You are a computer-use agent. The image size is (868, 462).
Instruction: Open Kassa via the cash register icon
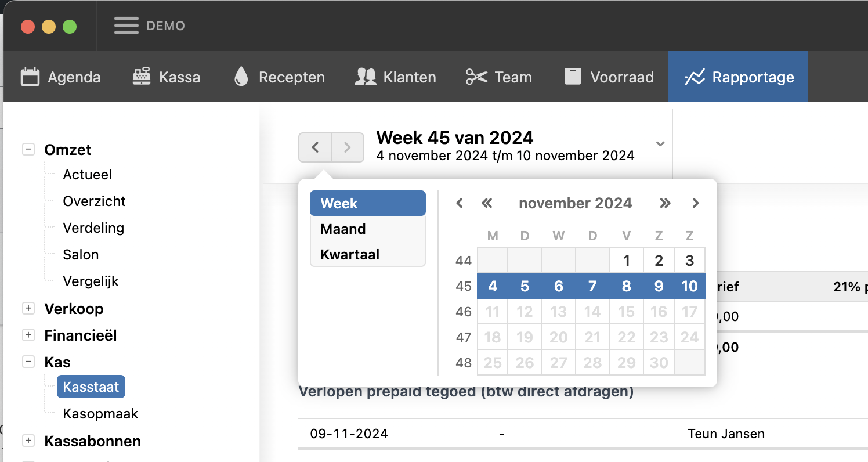142,77
